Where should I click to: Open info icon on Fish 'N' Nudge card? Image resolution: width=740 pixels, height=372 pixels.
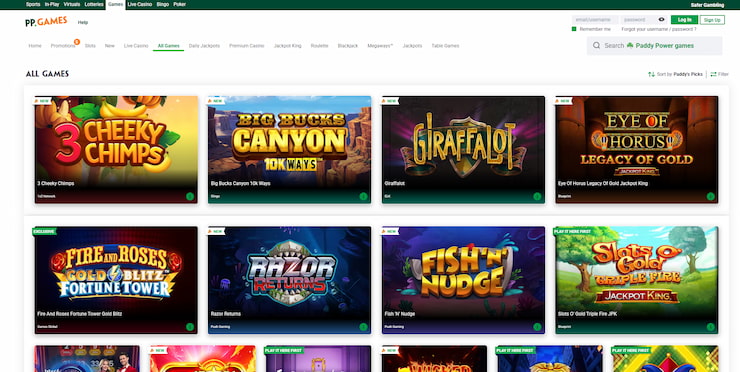[537, 327]
